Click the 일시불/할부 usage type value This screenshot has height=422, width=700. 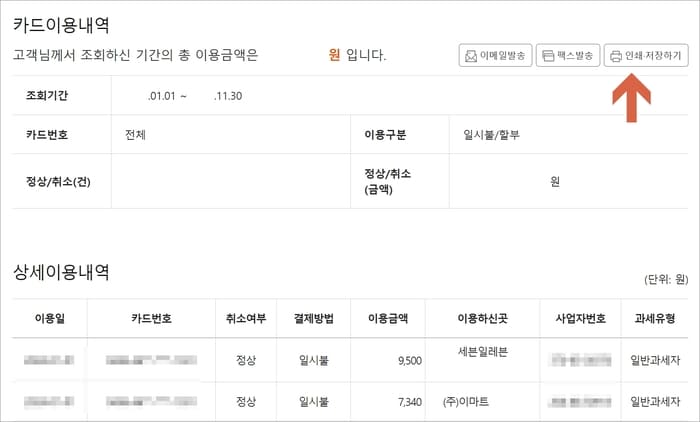492,134
